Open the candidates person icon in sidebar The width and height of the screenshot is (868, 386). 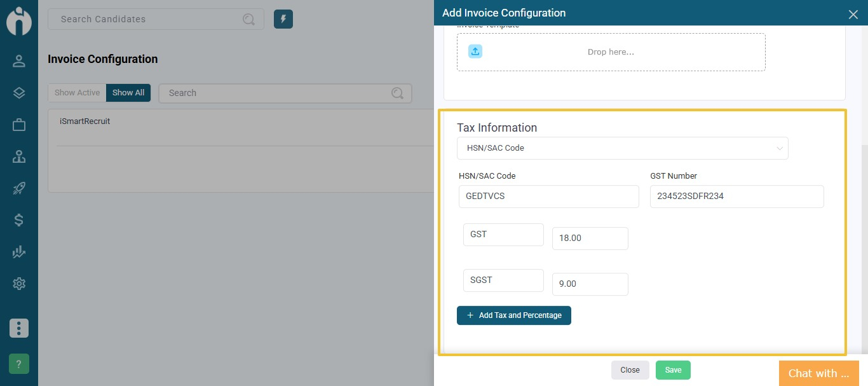pyautogui.click(x=19, y=61)
